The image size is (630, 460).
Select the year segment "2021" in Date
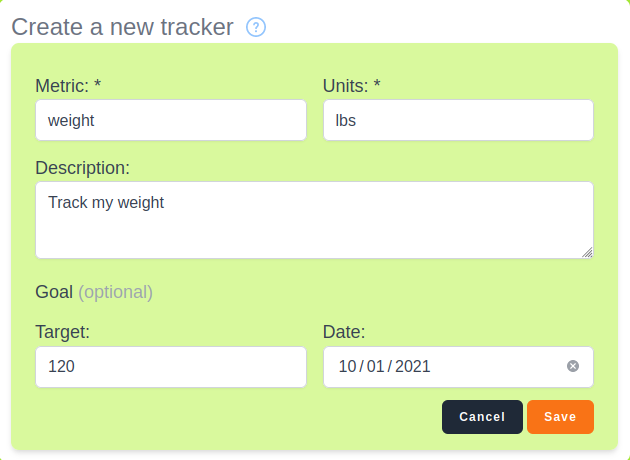pyautogui.click(x=413, y=367)
